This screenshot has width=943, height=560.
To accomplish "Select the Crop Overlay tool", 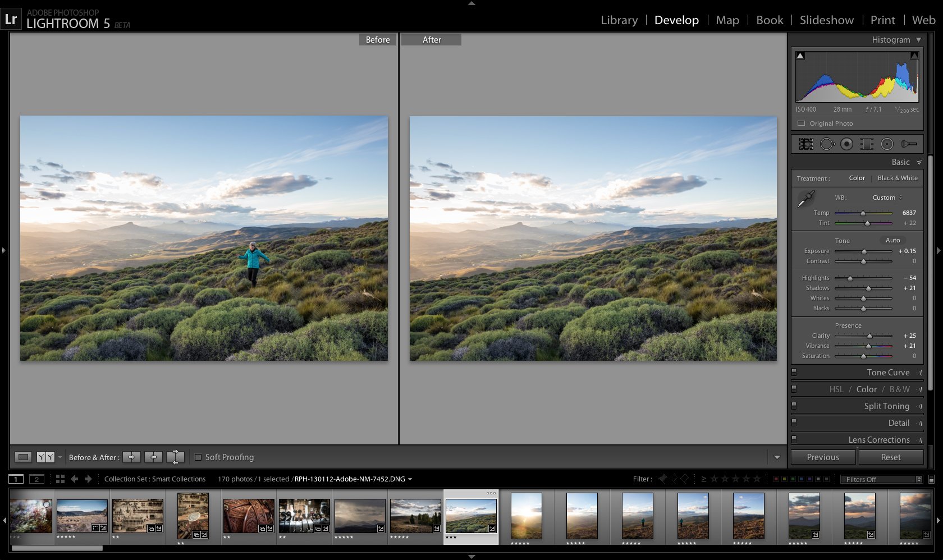I will click(x=806, y=144).
